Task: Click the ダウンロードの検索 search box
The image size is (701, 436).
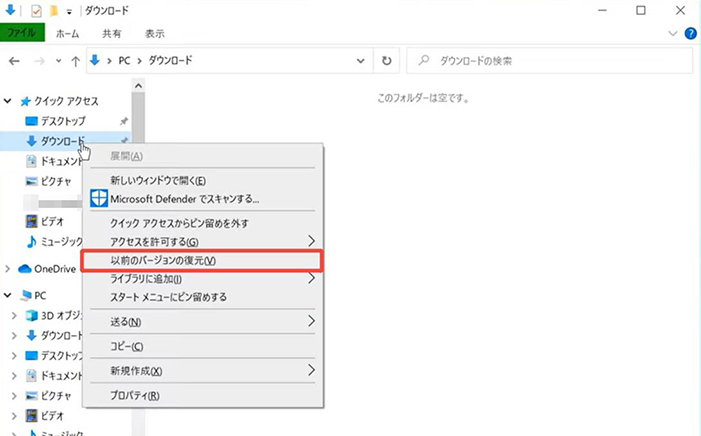Action: [549, 61]
